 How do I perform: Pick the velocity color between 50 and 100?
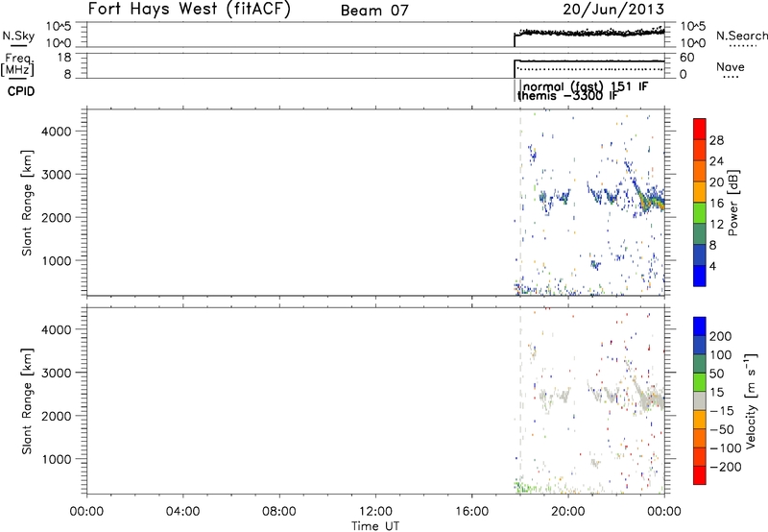tap(700, 364)
